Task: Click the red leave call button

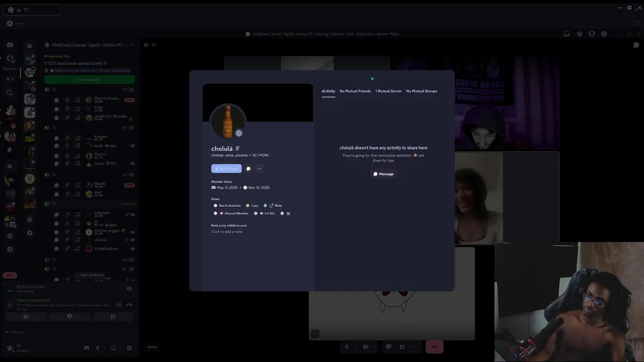Action: pos(435,347)
